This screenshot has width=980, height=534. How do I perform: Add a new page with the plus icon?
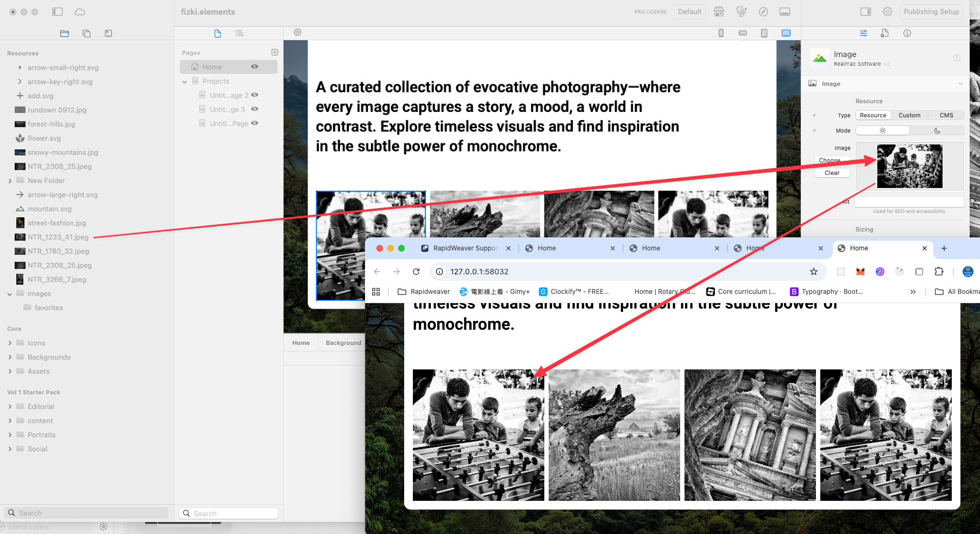pos(275,52)
